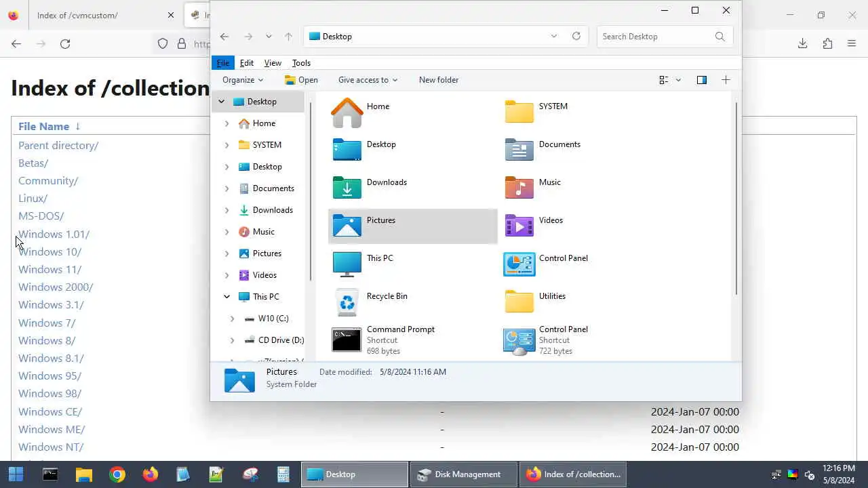Expand the Documents tree node
This screenshot has width=868, height=488.
[x=226, y=188]
